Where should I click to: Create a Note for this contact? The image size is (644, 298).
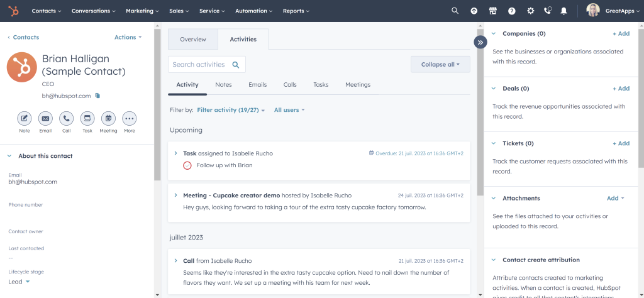click(x=25, y=119)
